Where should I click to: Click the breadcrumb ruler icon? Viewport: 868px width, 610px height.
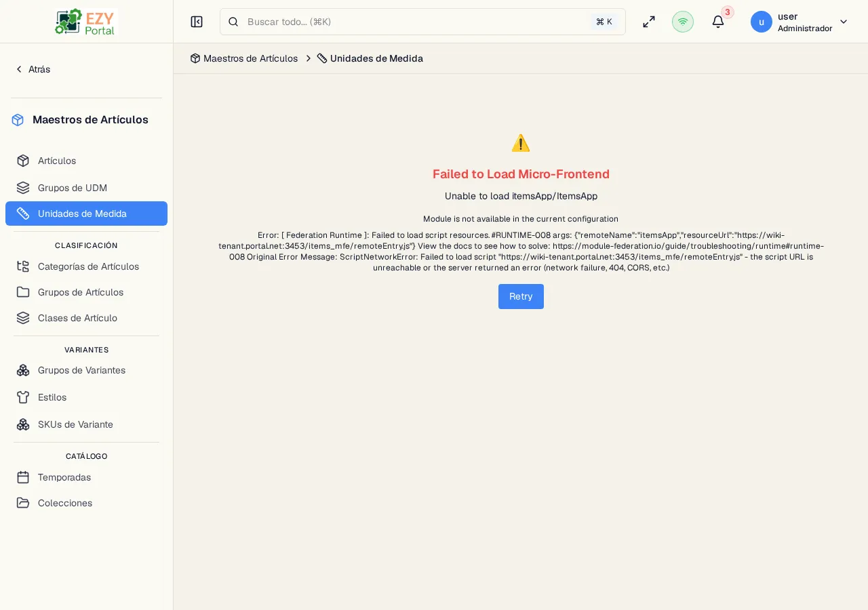[322, 58]
